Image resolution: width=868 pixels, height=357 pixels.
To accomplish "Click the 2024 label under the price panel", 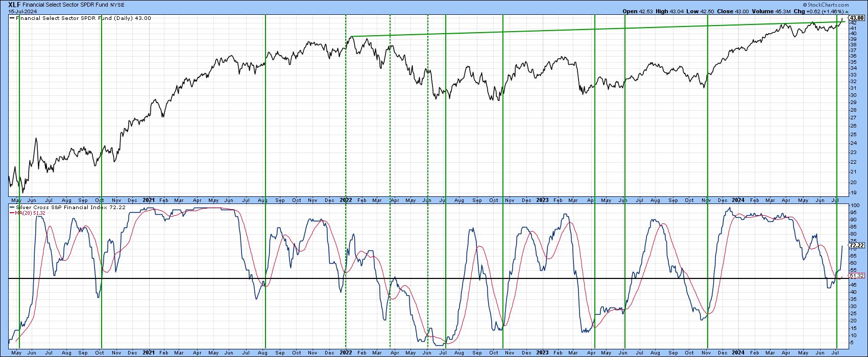I will (738, 200).
